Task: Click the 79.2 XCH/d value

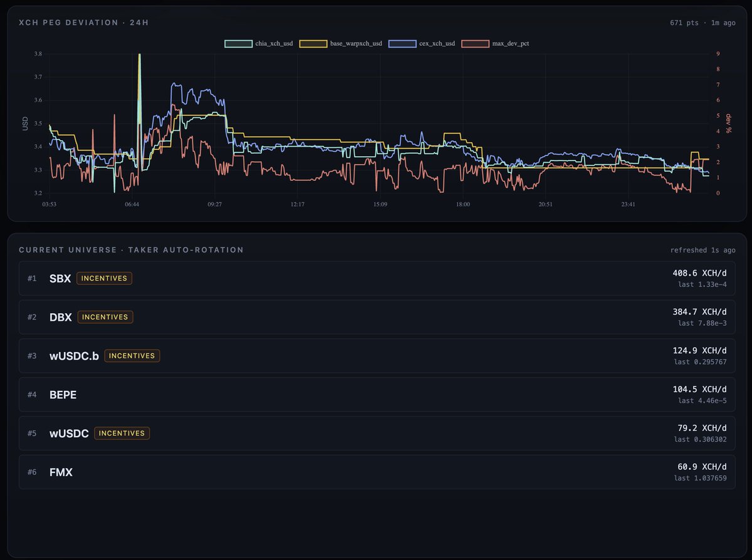Action: pyautogui.click(x=702, y=428)
